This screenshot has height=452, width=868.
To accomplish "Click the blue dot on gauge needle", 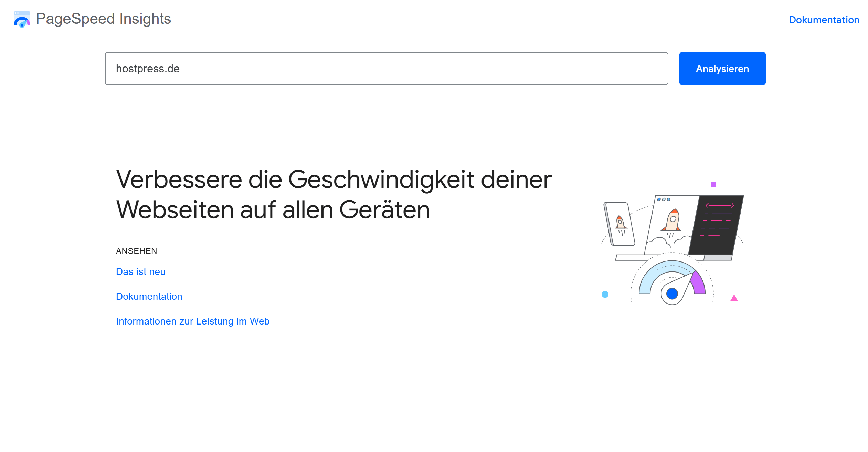I will [x=672, y=294].
